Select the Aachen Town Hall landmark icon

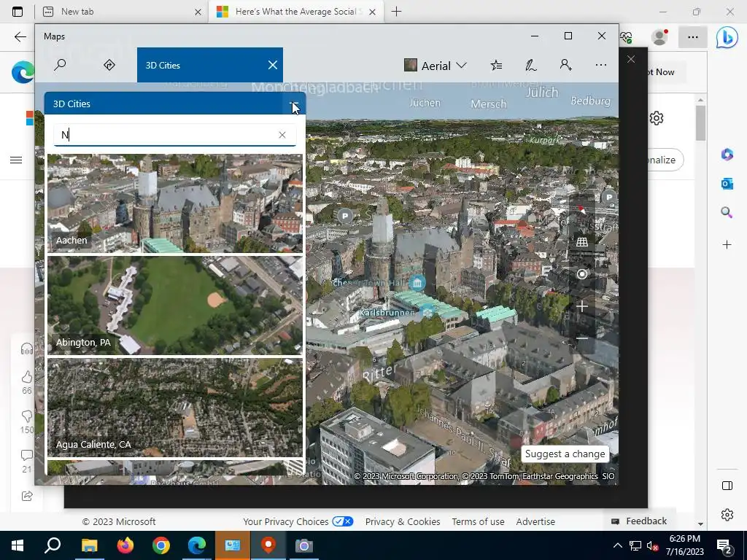(417, 283)
